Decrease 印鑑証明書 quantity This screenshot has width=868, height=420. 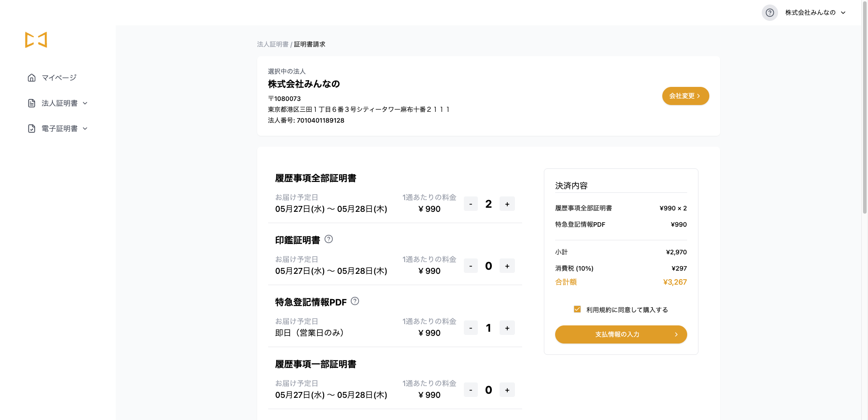pyautogui.click(x=471, y=266)
